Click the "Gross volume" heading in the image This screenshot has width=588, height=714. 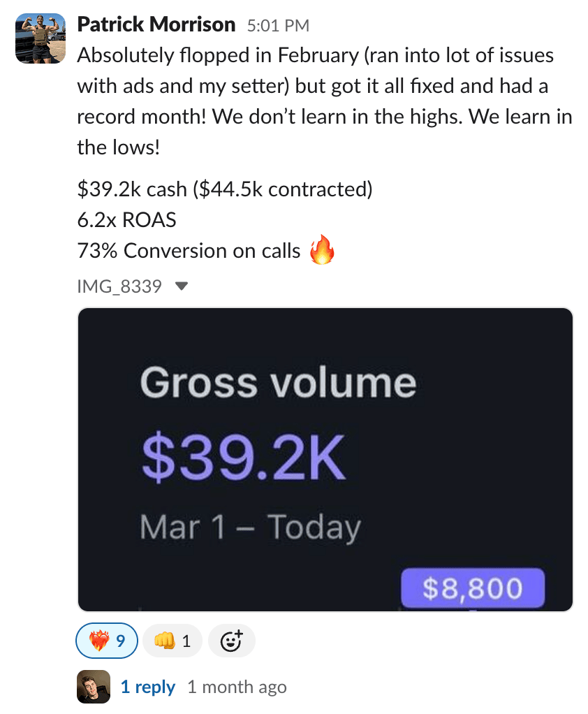click(x=278, y=383)
